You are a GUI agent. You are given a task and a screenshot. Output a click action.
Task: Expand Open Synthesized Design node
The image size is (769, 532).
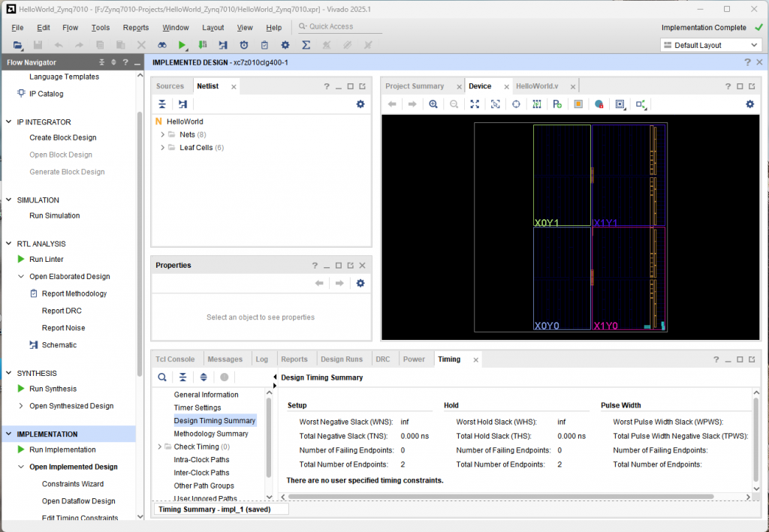[21, 406]
